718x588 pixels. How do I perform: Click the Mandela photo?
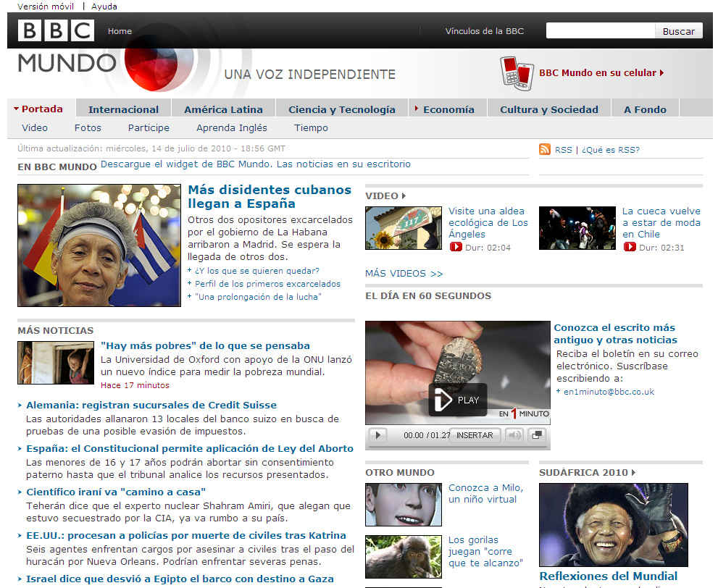click(x=613, y=525)
